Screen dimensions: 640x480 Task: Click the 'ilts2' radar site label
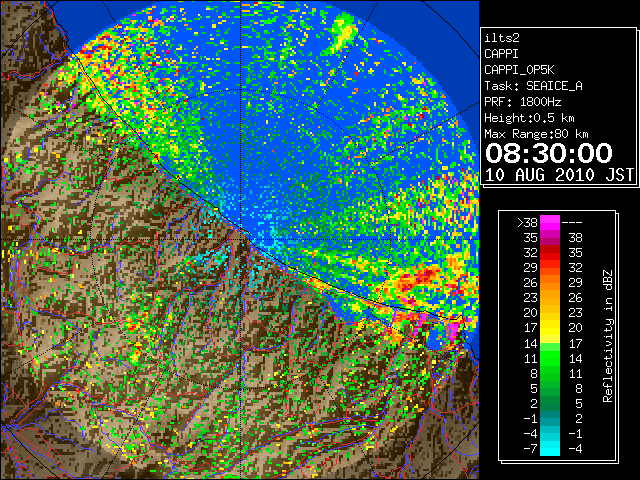502,38
